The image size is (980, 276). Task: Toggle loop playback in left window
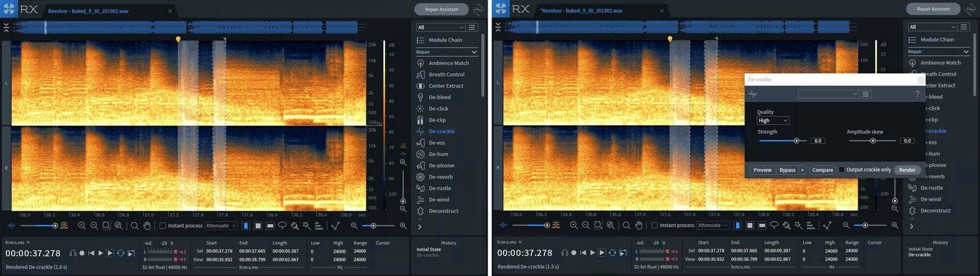(121, 253)
